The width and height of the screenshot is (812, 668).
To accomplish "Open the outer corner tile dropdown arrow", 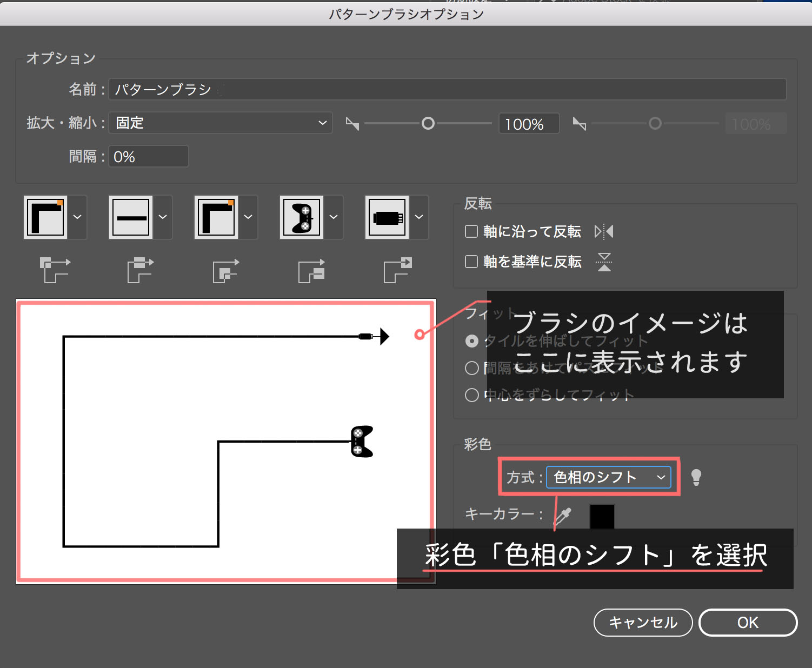I will coord(77,217).
